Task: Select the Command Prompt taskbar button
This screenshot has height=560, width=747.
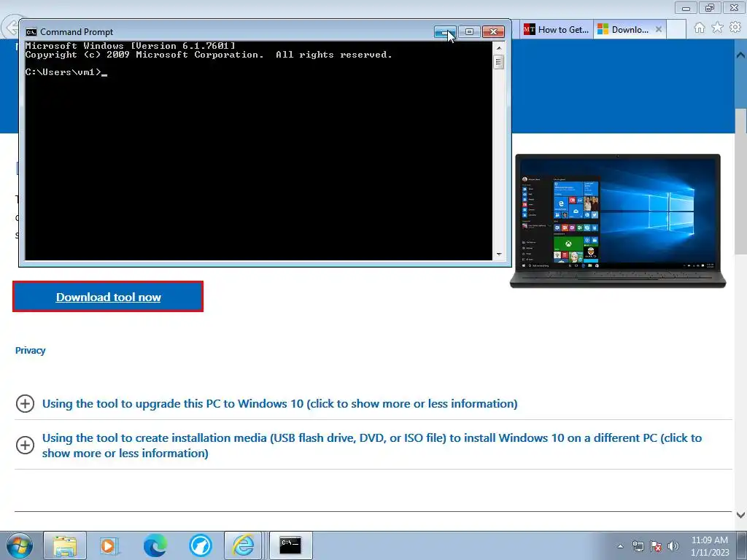Action: [x=290, y=545]
